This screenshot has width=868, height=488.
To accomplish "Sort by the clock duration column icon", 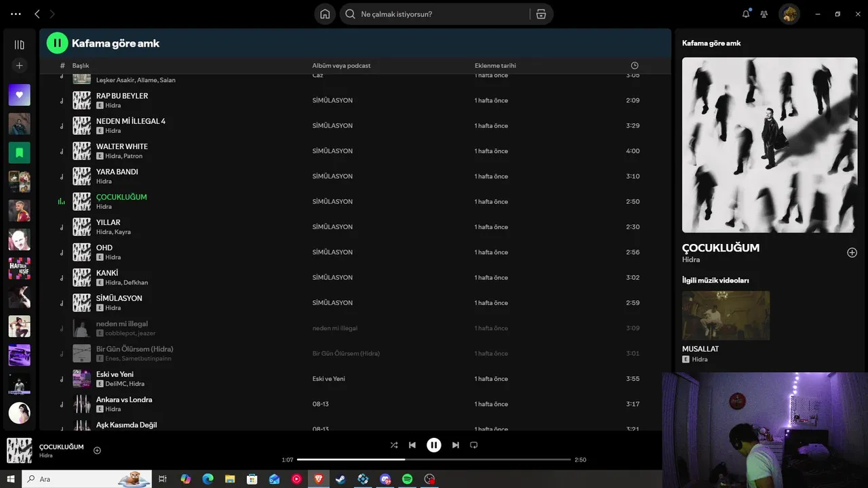I will tap(635, 66).
